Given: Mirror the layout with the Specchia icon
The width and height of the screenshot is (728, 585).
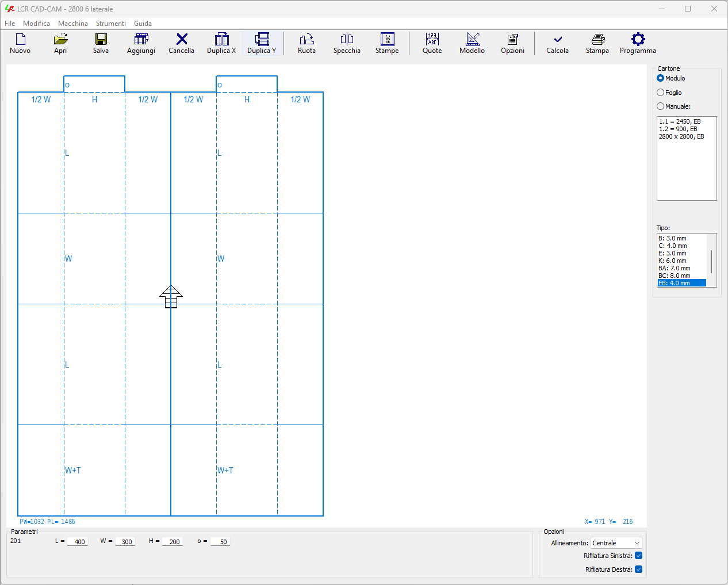Looking at the screenshot, I should tap(347, 39).
